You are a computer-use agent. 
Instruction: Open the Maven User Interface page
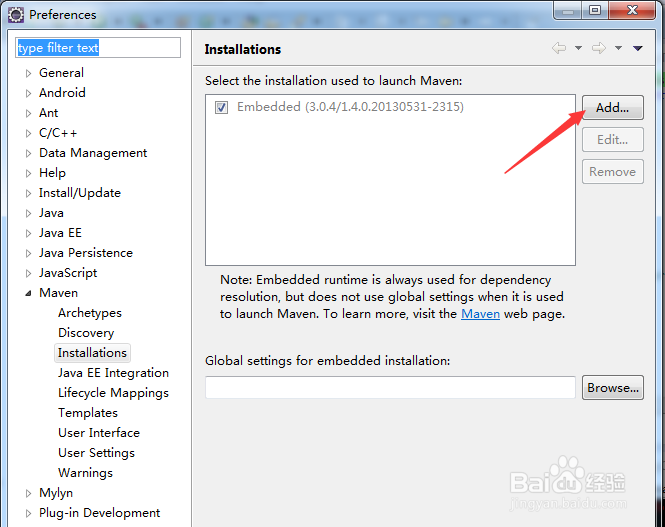99,433
